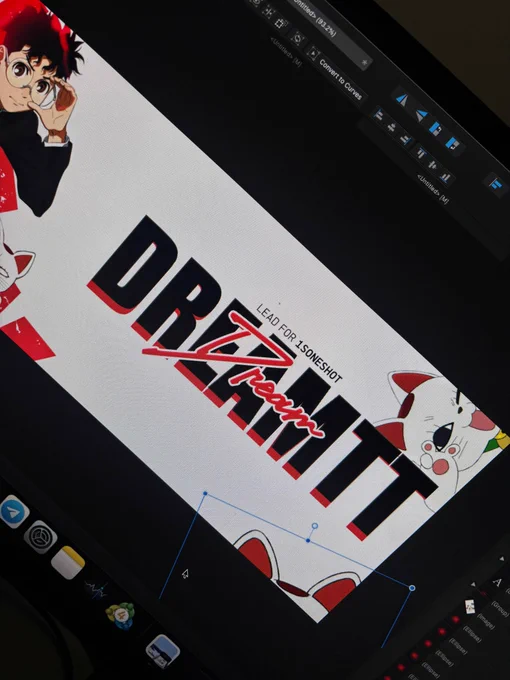Open MetaTrader 4 from the dock
Viewport: 510px width, 680px height.
[x=120, y=615]
